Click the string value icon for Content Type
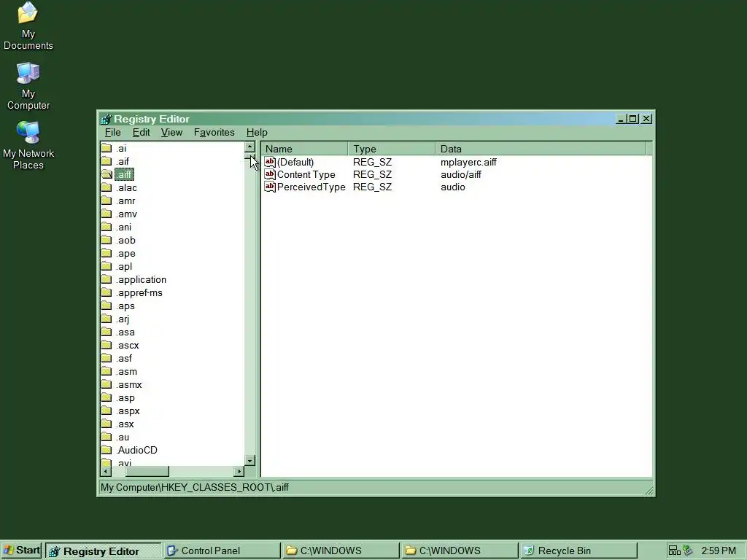Viewport: 747px width, 560px height. coord(270,174)
